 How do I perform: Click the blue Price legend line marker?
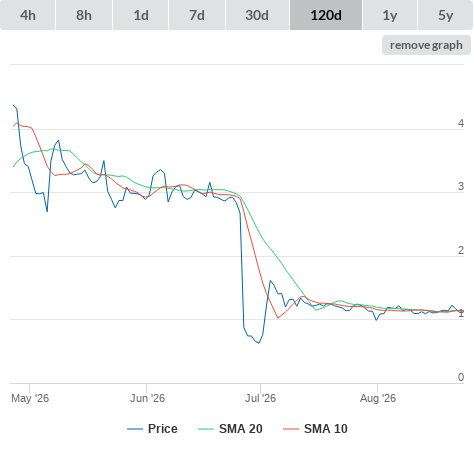(135, 429)
